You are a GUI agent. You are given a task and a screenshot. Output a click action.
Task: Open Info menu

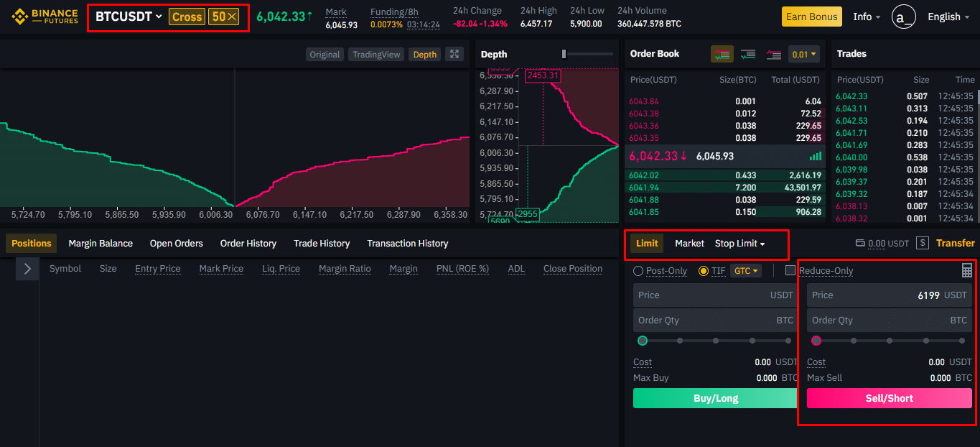[x=867, y=17]
